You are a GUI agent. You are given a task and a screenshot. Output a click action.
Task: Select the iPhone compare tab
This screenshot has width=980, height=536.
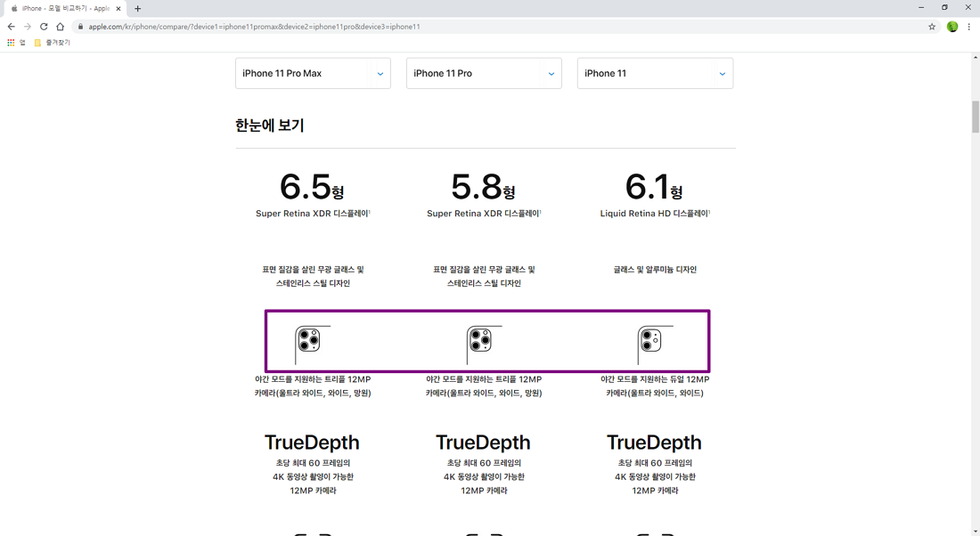pyautogui.click(x=65, y=9)
